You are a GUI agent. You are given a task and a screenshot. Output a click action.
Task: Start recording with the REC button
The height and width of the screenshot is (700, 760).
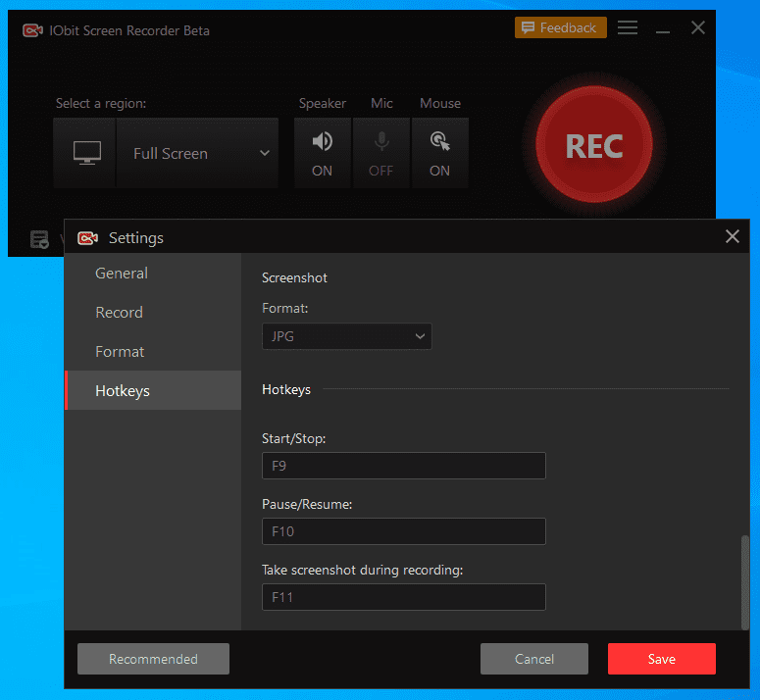click(x=593, y=145)
